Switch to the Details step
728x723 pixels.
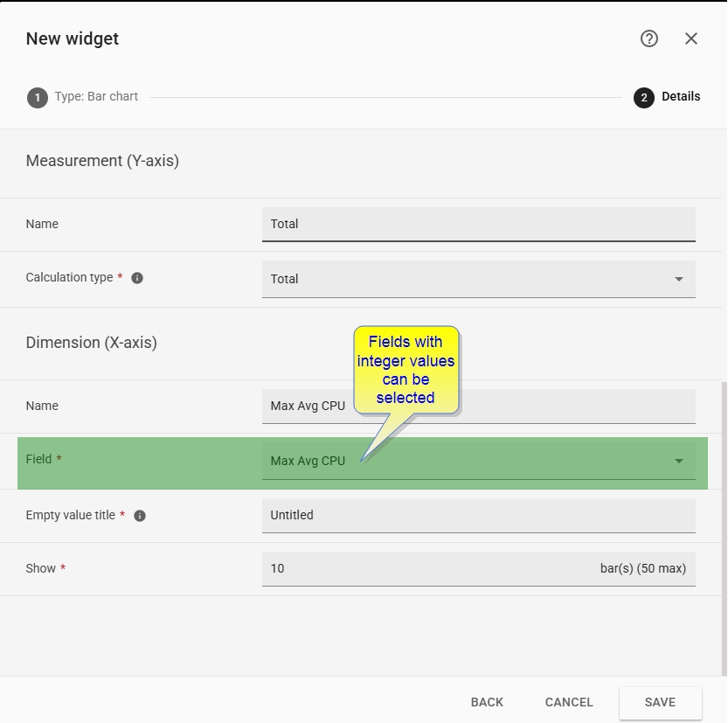click(681, 96)
